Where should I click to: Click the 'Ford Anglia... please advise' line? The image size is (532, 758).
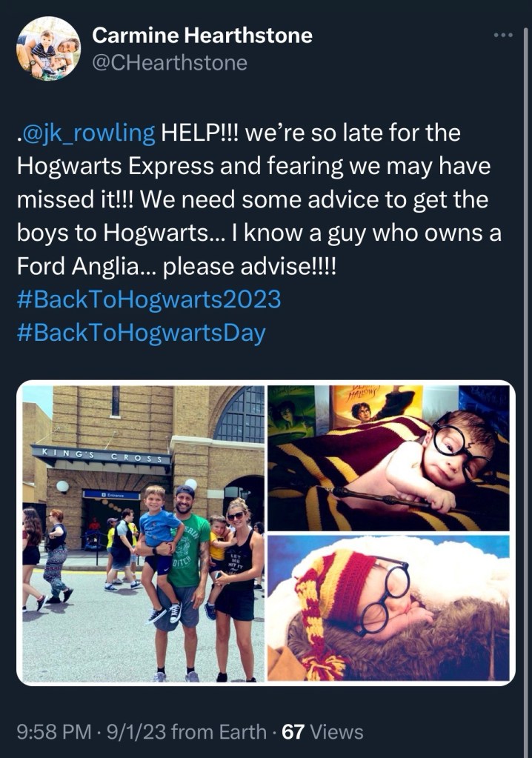176,266
